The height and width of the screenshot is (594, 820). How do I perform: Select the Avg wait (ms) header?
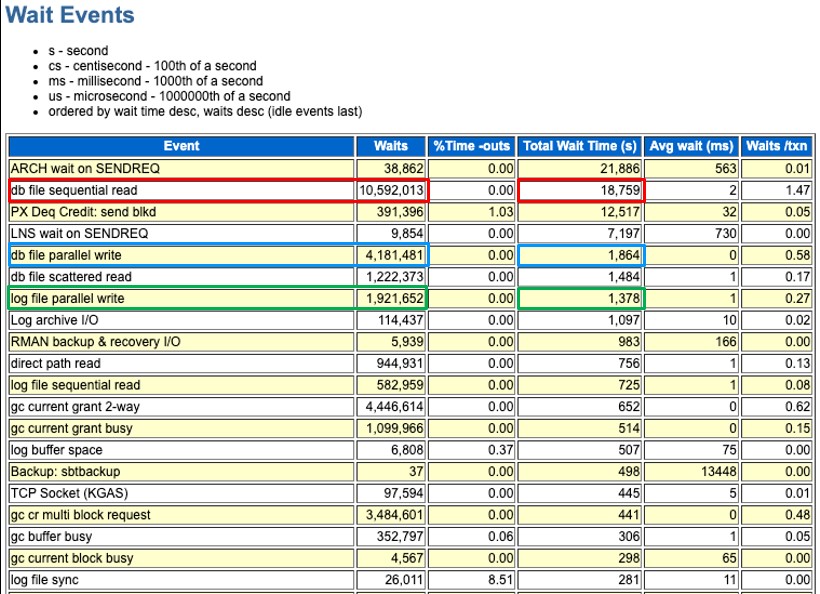pos(691,146)
